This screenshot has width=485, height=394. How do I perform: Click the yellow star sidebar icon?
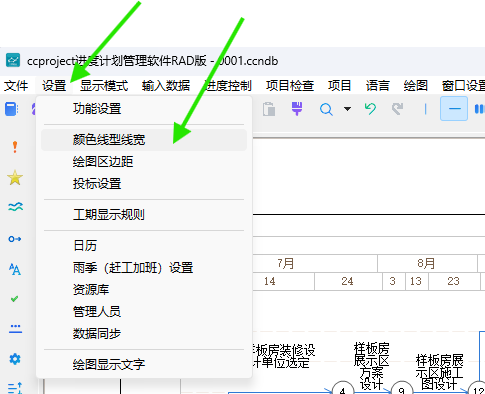(15, 177)
